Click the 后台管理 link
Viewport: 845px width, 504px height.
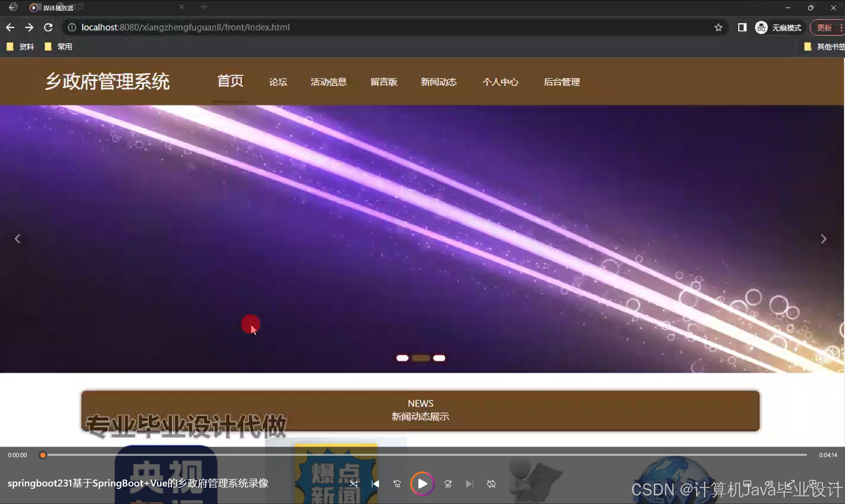[x=562, y=82]
